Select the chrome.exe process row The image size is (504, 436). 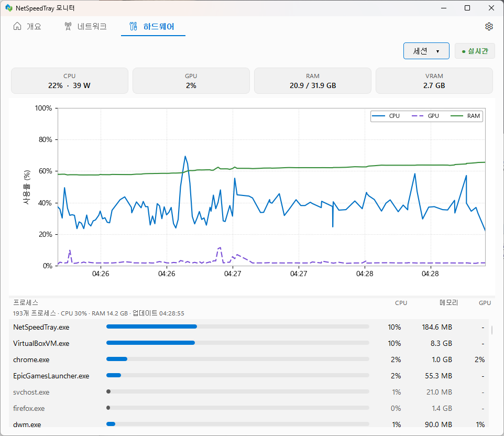pos(249,359)
